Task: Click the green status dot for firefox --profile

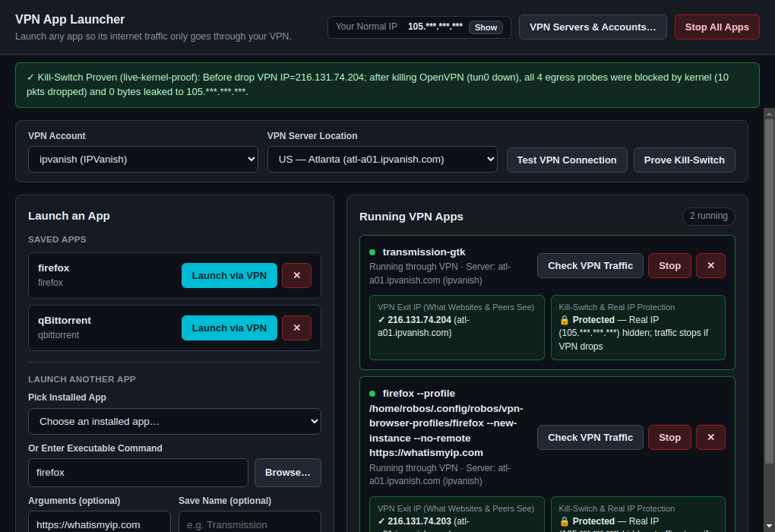Action: [x=372, y=394]
